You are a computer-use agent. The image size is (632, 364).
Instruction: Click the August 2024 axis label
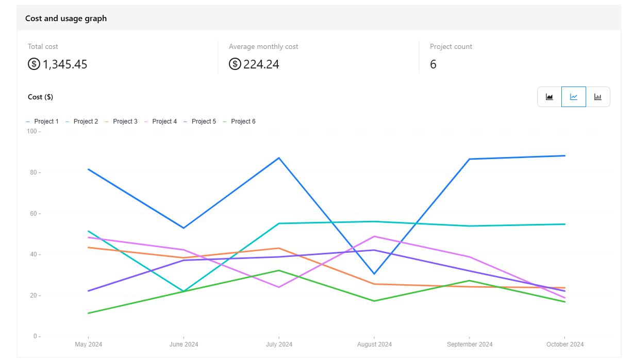click(x=374, y=344)
